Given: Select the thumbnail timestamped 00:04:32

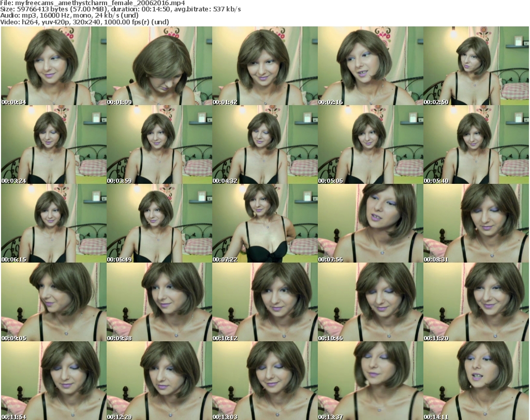Looking at the screenshot, I should (x=265, y=144).
